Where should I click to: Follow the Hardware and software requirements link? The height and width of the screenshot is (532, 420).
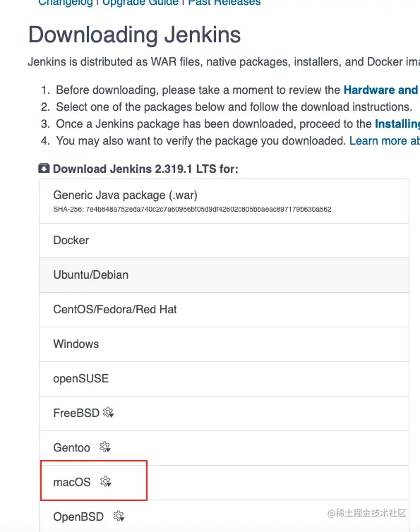[x=382, y=90]
